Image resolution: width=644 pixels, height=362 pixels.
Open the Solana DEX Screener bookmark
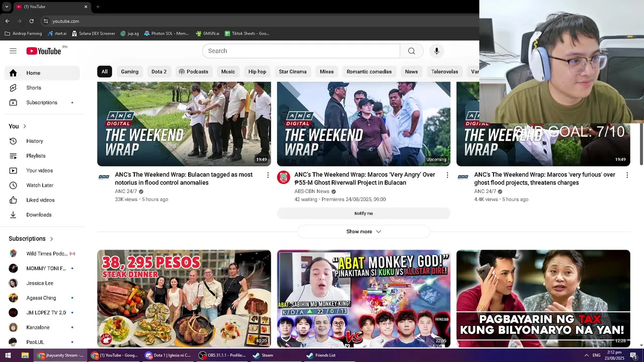pos(94,34)
